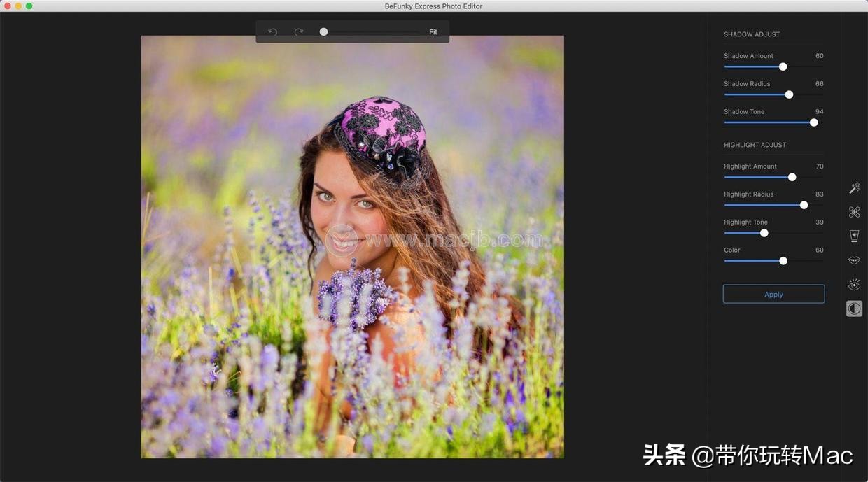This screenshot has height=482, width=868.
Task: Click the redo arrow icon
Action: point(299,32)
